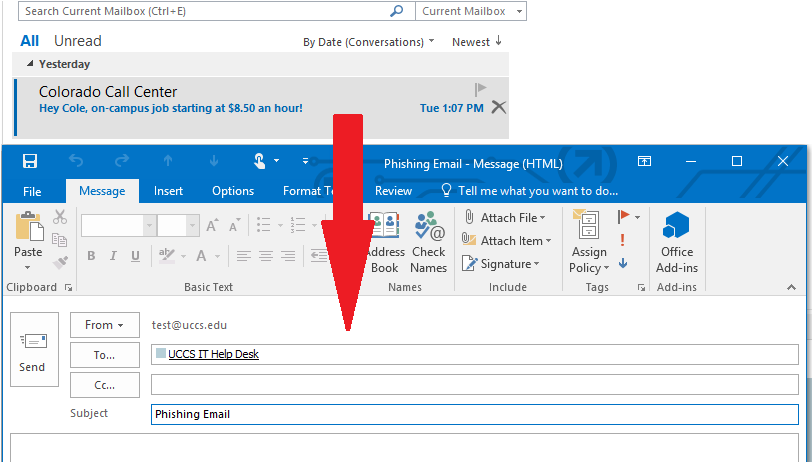Open font name combo box
The image size is (812, 465).
(x=119, y=225)
